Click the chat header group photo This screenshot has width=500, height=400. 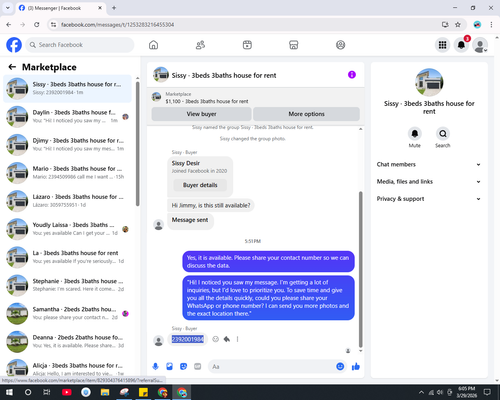161,74
